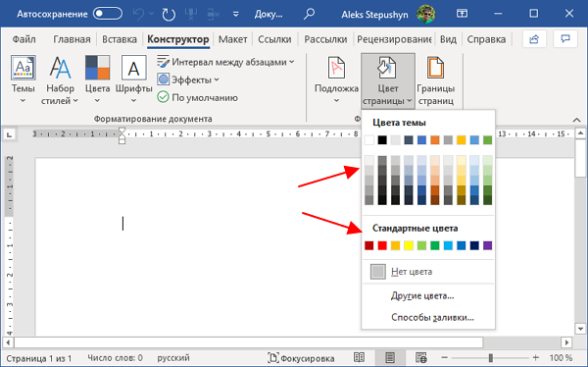588x367 pixels.
Task: Click the Число слов: 0 word count
Action: 115,358
